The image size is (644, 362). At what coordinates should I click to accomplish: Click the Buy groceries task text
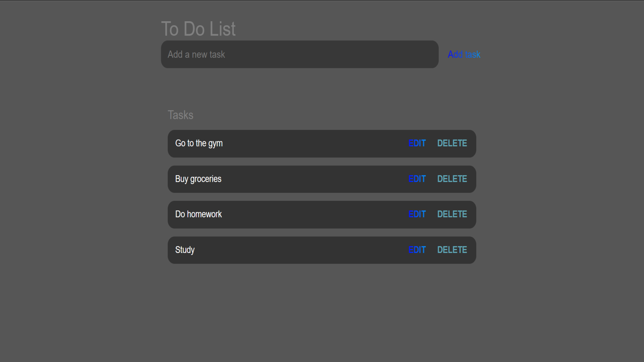[198, 179]
